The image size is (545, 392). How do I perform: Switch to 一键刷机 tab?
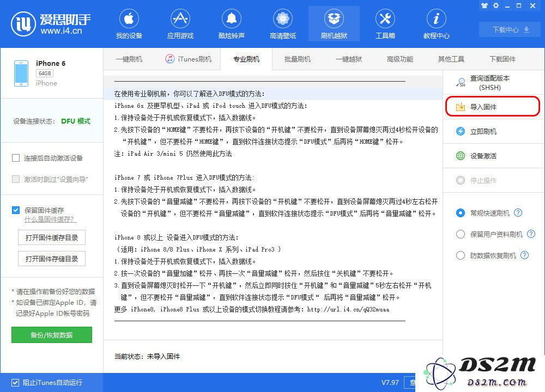pos(129,59)
